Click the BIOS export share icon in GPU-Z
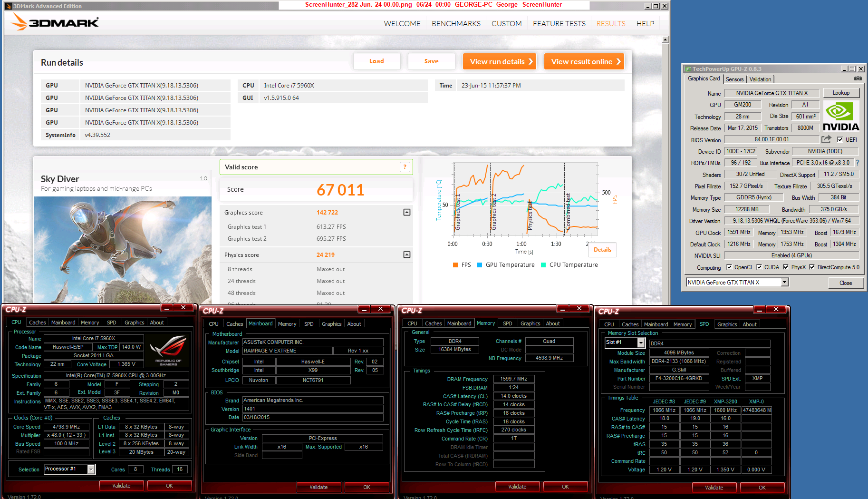Screen dimensions: 868x499 (x=827, y=139)
